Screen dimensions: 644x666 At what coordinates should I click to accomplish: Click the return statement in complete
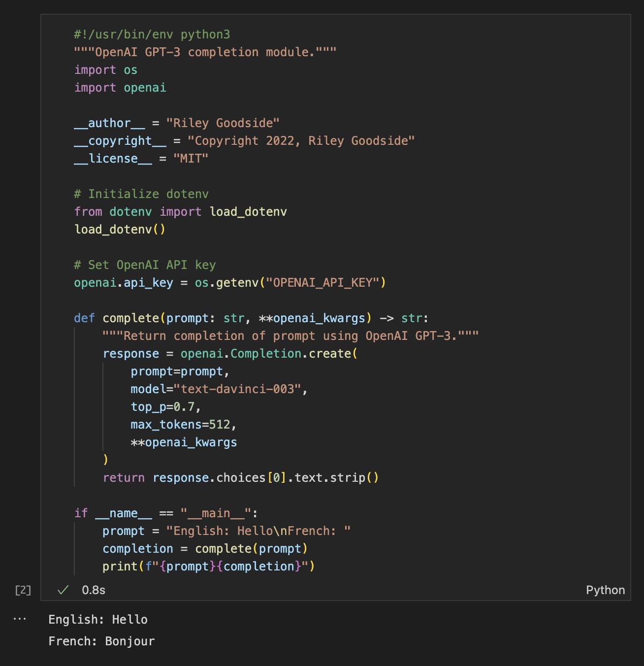pyautogui.click(x=240, y=477)
